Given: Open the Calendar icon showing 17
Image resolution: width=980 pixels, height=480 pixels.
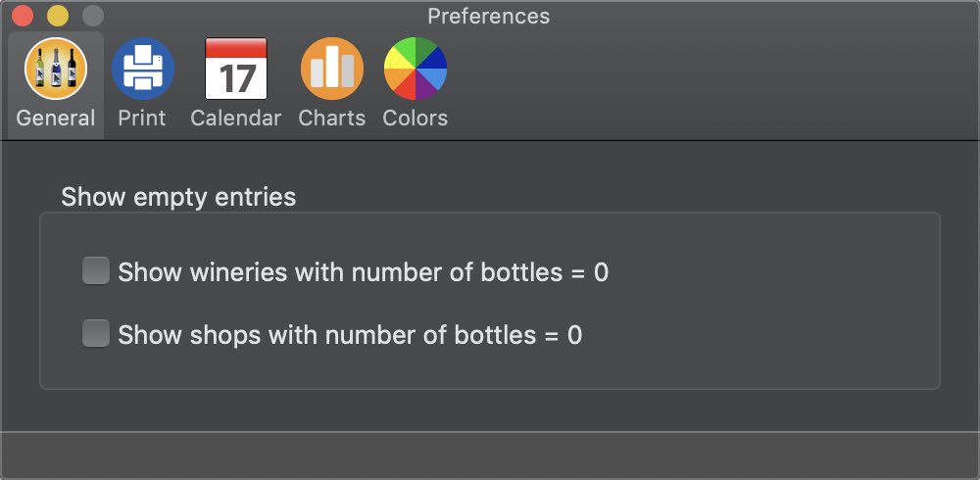Looking at the screenshot, I should pyautogui.click(x=236, y=69).
